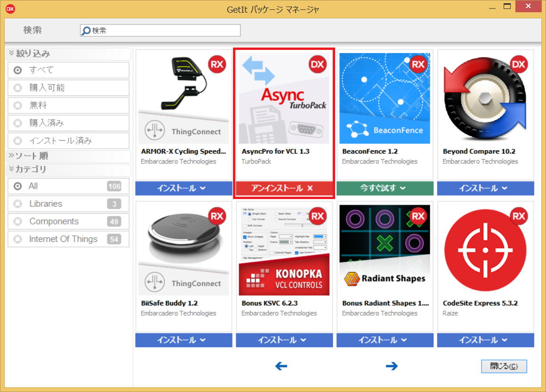Select the 購入済み filter radio button
Screen dimensions: 546x392
tap(17, 123)
